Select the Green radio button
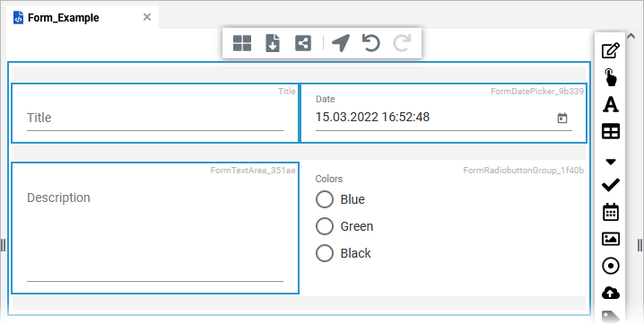The width and height of the screenshot is (644, 325). click(x=325, y=226)
